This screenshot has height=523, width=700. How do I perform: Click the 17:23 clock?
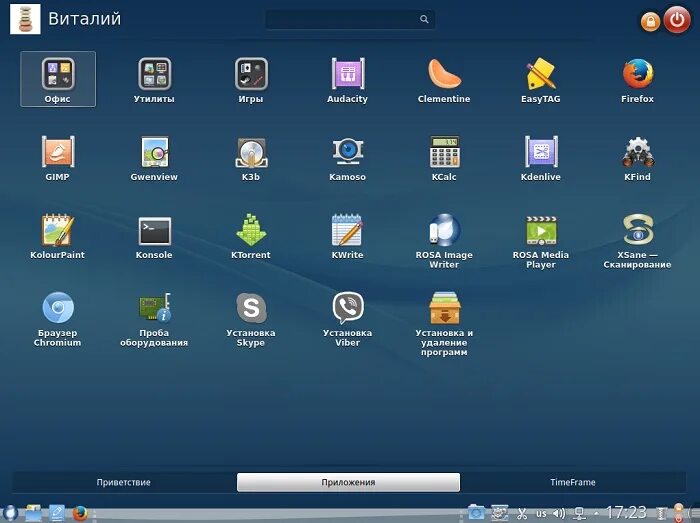click(x=626, y=513)
